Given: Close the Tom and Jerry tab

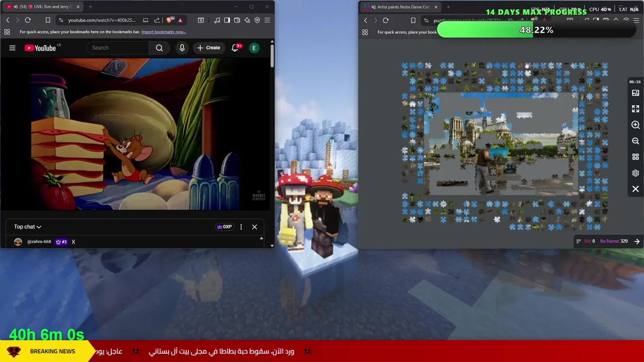Looking at the screenshot, I should [77, 7].
